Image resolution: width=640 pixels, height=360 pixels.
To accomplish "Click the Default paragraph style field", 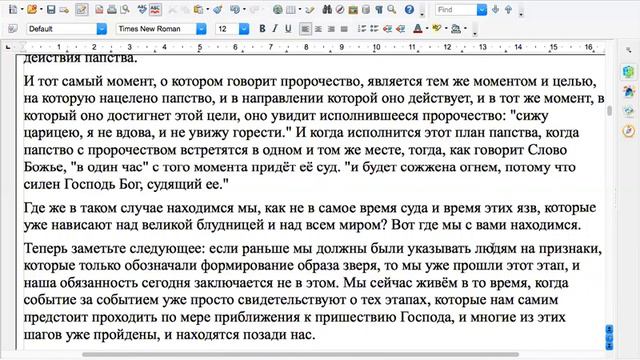I will click(62, 29).
